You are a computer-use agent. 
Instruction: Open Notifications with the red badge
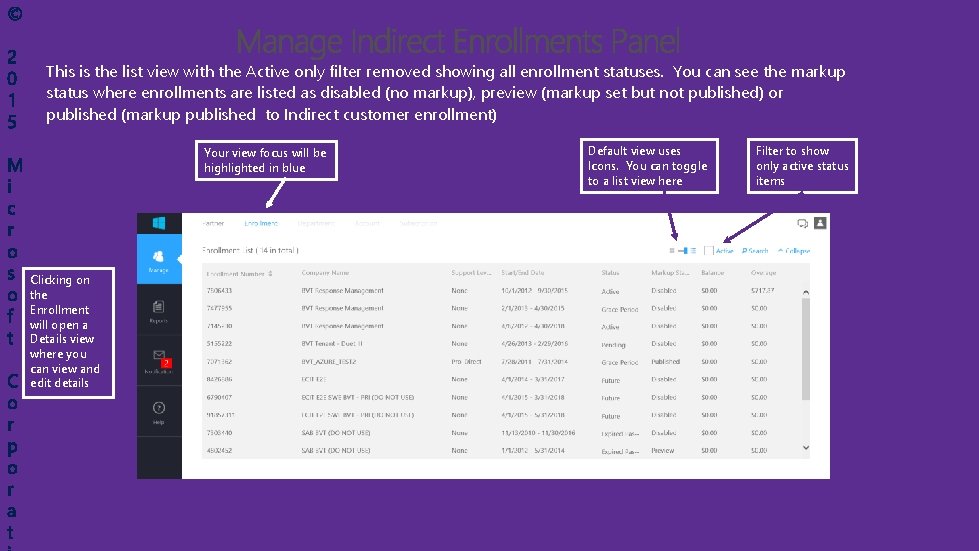(159, 361)
